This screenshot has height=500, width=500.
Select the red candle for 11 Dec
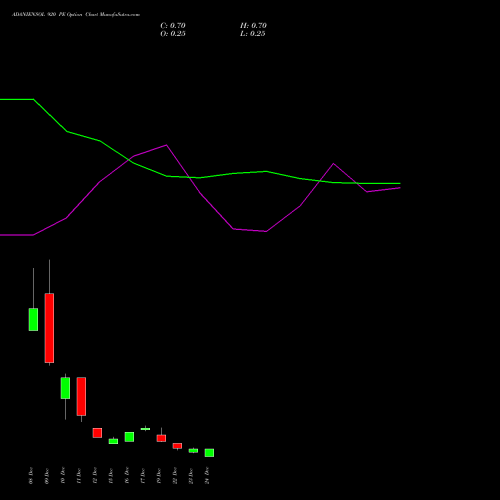coord(81,396)
